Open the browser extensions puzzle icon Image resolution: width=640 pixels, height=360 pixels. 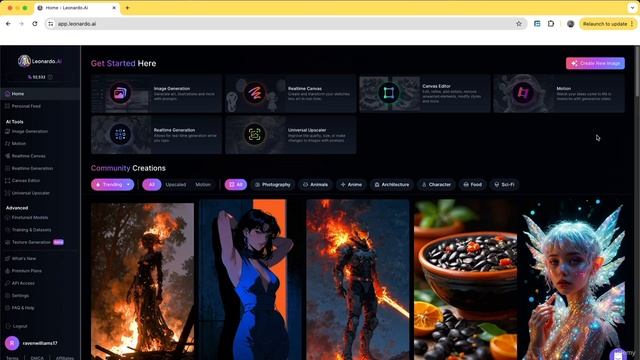[551, 24]
